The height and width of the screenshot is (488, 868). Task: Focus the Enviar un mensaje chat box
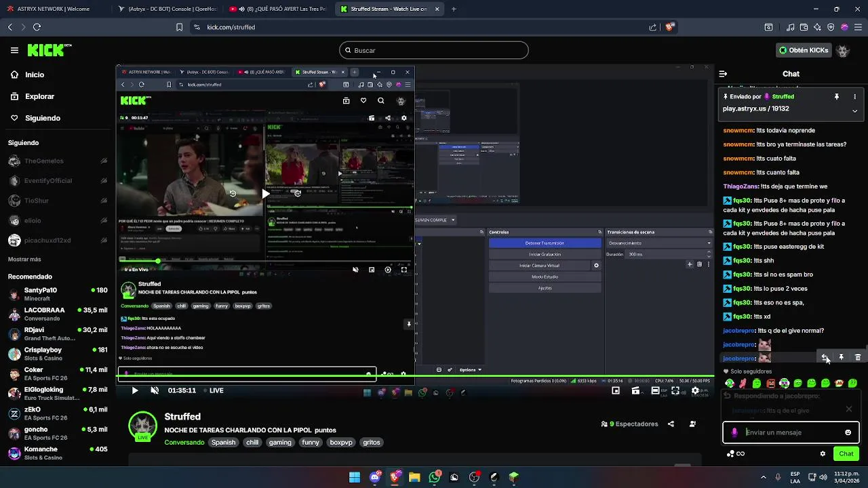791,432
